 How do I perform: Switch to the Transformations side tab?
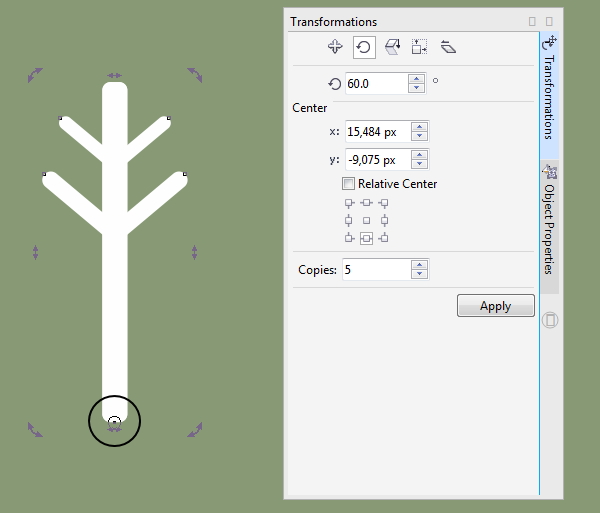(x=549, y=96)
